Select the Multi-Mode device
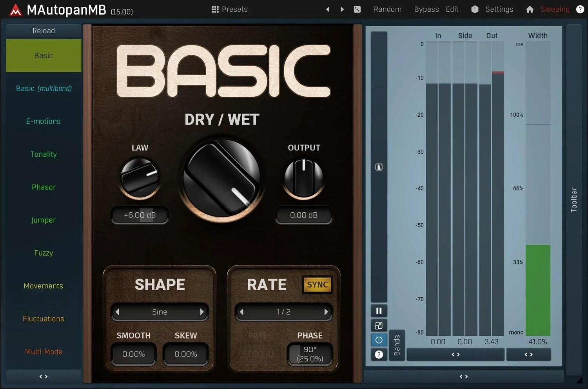 coord(44,352)
